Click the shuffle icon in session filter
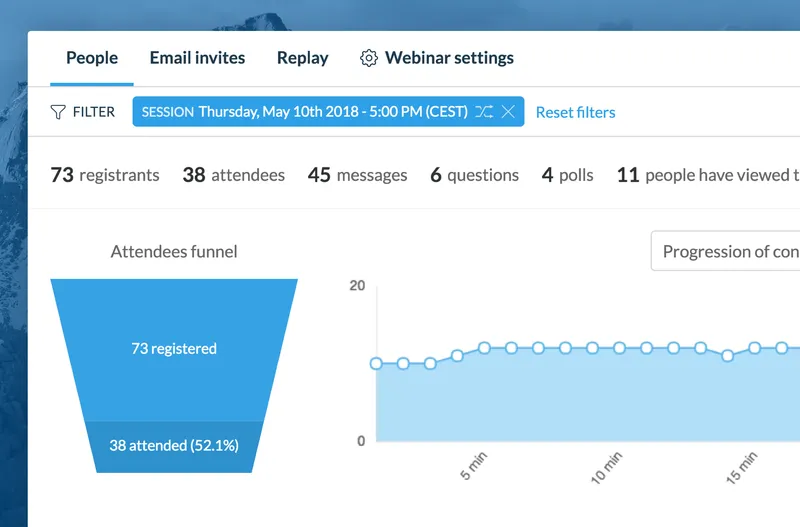 coord(484,111)
